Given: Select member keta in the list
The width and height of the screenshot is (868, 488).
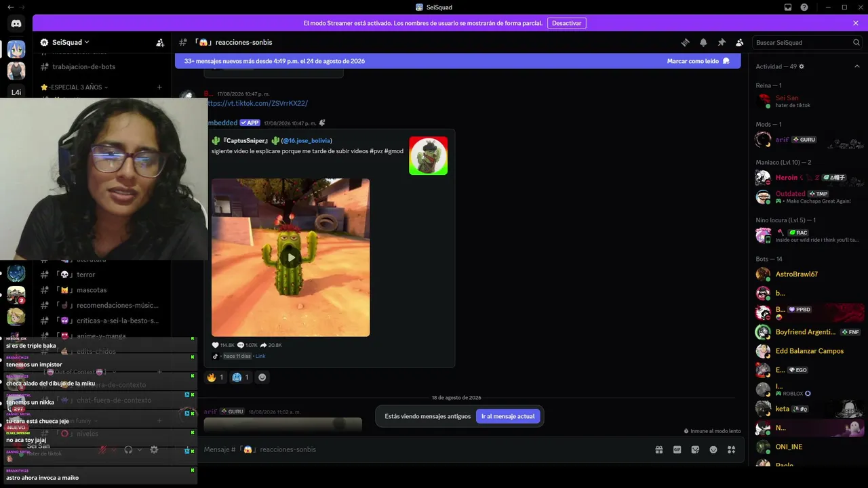Looking at the screenshot, I should coord(808,409).
